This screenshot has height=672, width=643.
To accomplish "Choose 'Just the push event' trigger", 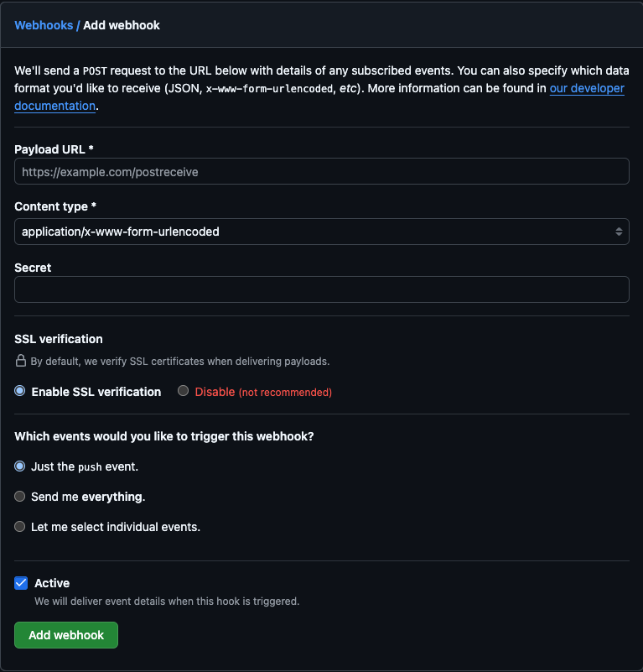I will pyautogui.click(x=19, y=466).
